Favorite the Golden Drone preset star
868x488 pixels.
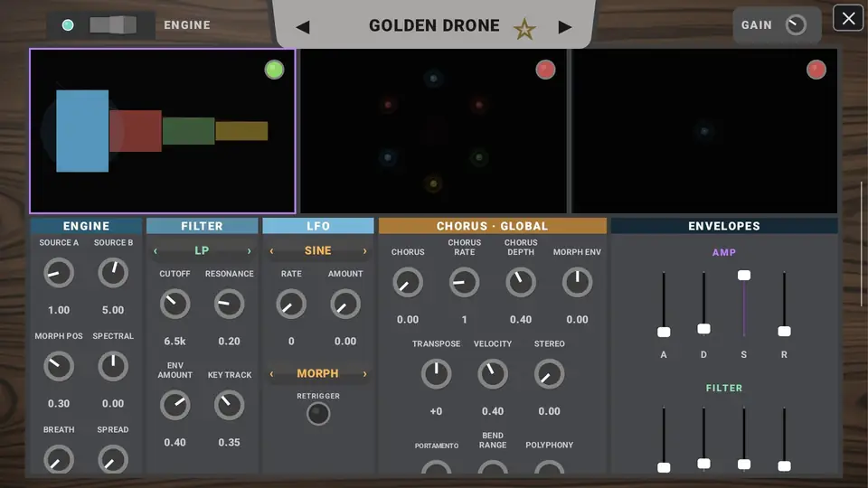524,28
